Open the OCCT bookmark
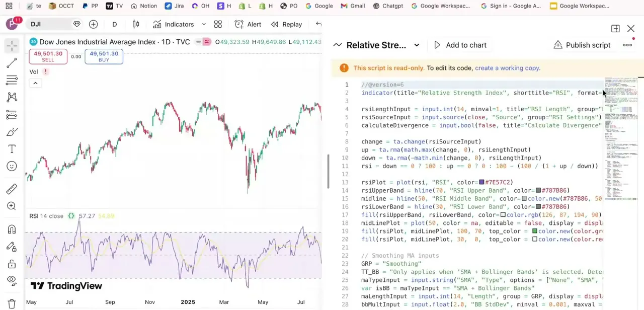The image size is (644, 310). pyautogui.click(x=61, y=6)
